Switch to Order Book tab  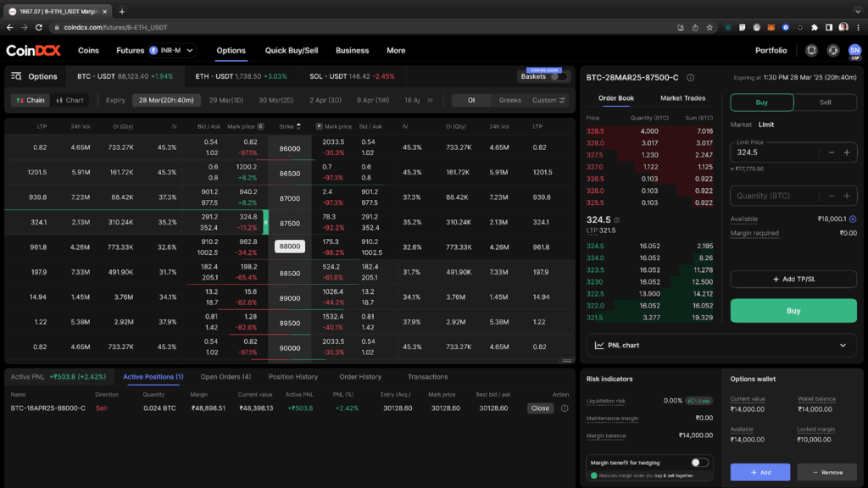coord(616,98)
